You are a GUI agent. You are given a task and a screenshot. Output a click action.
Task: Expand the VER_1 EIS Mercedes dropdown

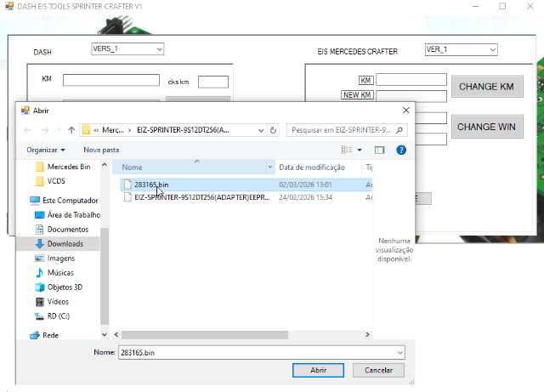[x=491, y=51]
